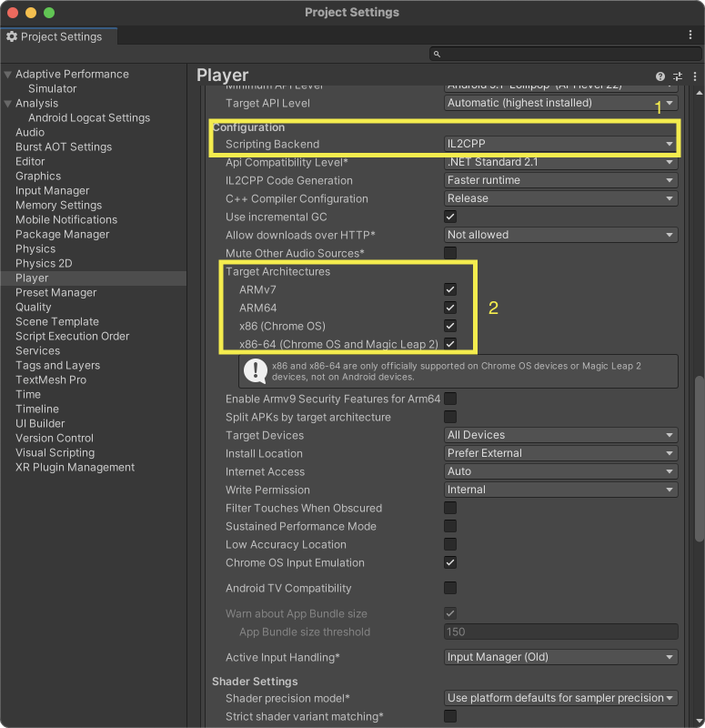
Task: Open Android Logcat Settings category
Action: point(89,117)
